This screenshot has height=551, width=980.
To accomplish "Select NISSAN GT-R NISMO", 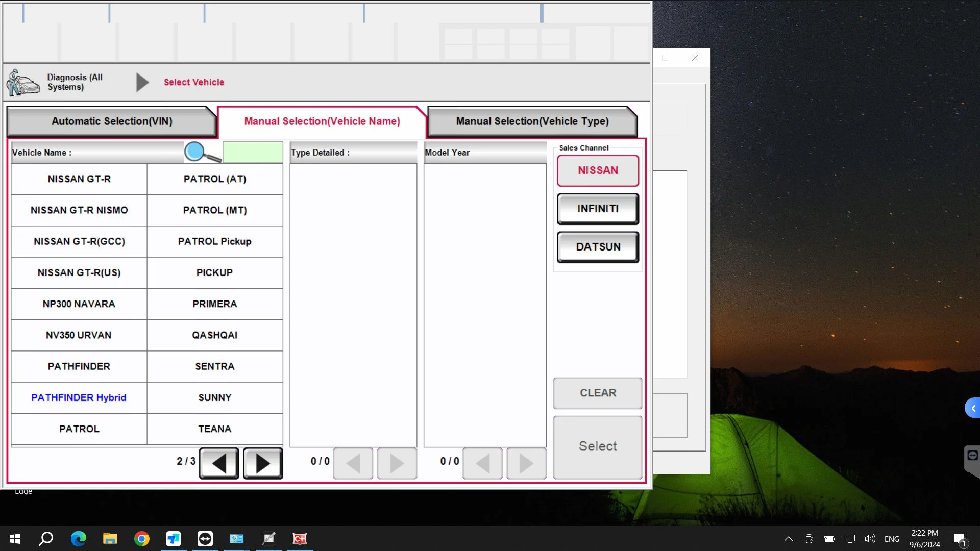I will (79, 210).
